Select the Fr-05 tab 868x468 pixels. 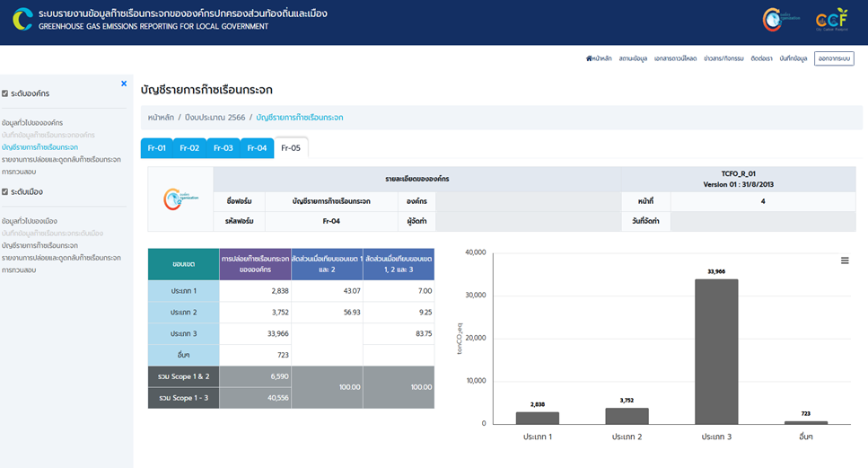tap(291, 148)
